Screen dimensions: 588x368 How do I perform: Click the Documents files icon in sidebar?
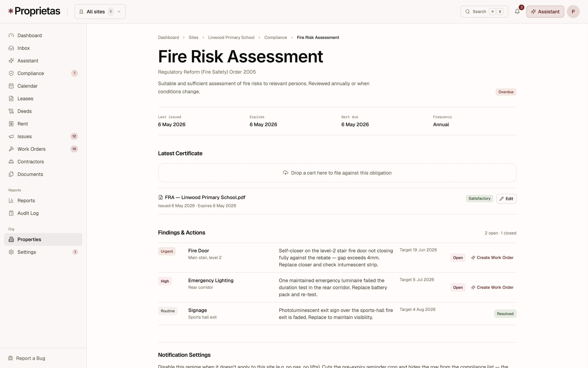click(11, 174)
